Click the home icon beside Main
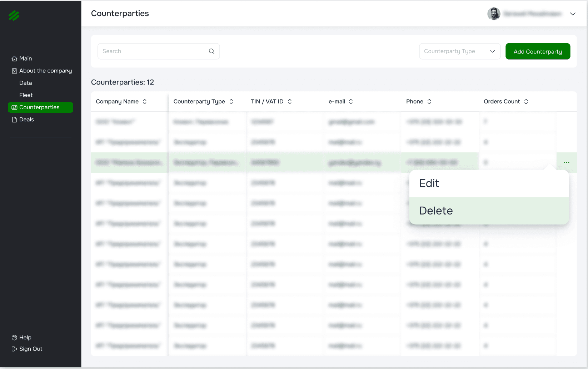Screen dimensions: 588x369 coord(14,59)
